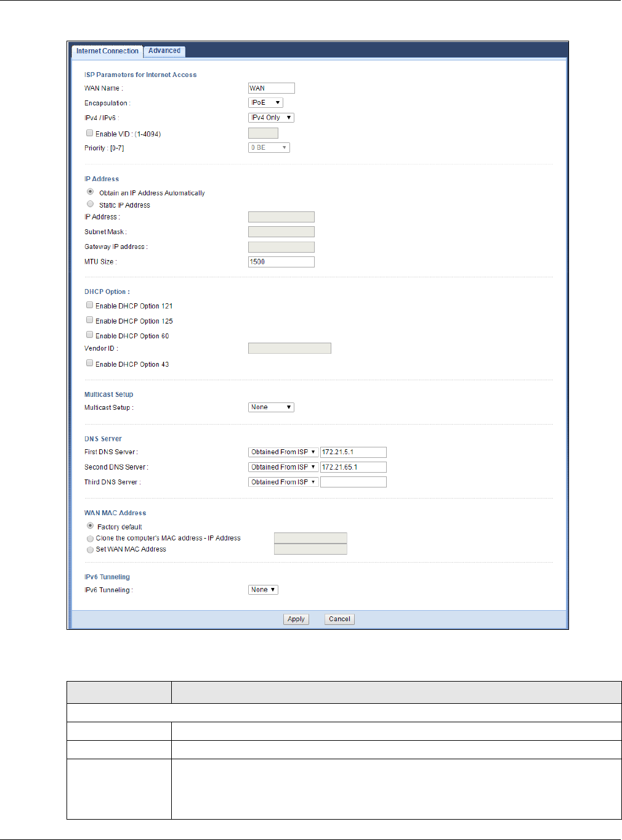Image resolution: width=622 pixels, height=840 pixels.
Task: Click the Gateway IP address field
Action: 281,247
